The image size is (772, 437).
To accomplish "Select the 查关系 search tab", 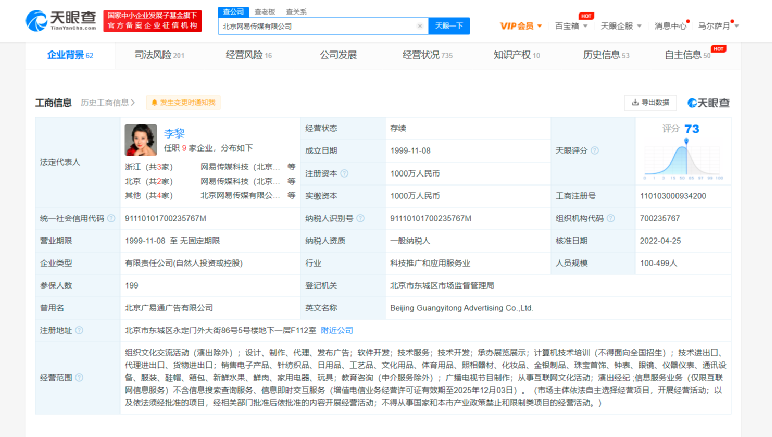I will [x=296, y=12].
